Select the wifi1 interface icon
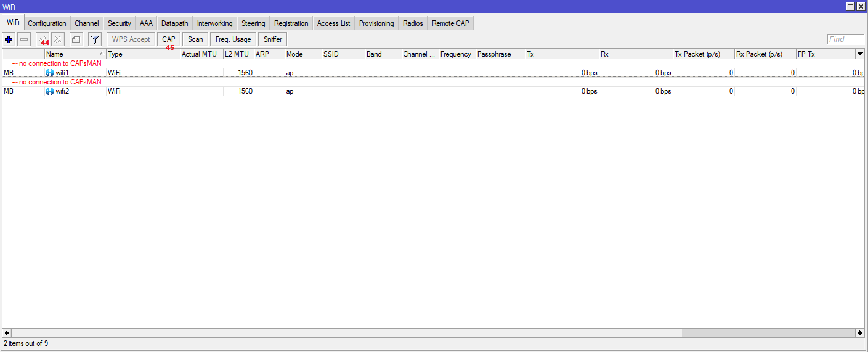This screenshot has width=868, height=352. (x=50, y=73)
